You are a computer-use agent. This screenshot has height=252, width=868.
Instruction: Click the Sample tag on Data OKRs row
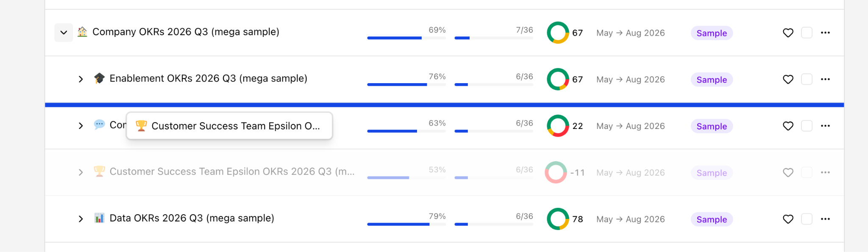(712, 219)
